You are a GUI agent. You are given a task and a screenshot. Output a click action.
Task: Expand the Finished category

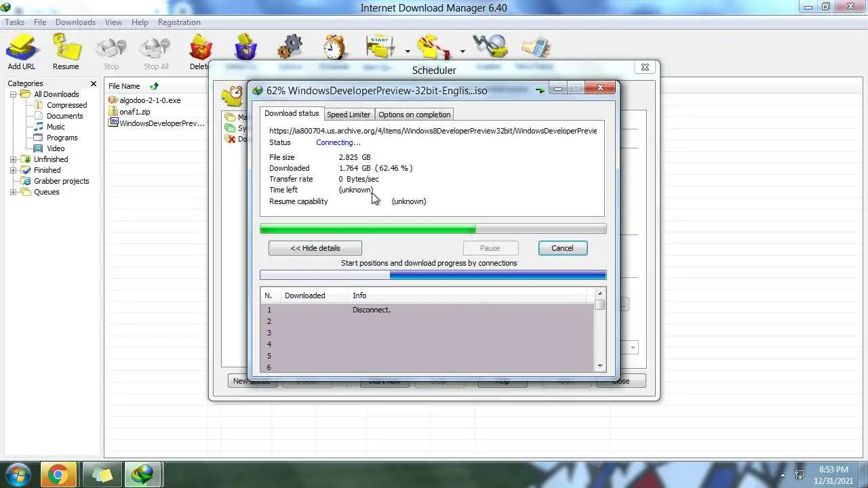pyautogui.click(x=13, y=170)
